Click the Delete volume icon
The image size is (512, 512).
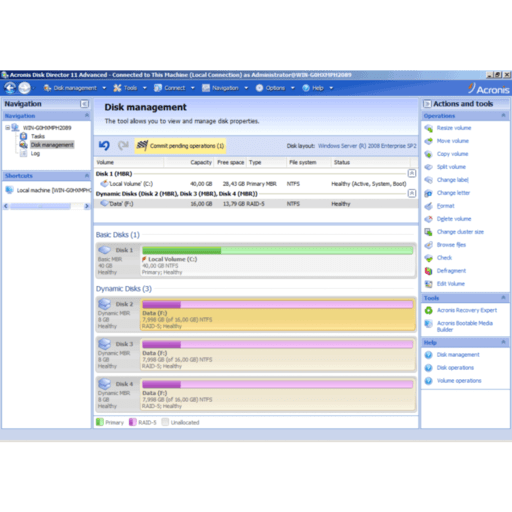[x=428, y=219]
